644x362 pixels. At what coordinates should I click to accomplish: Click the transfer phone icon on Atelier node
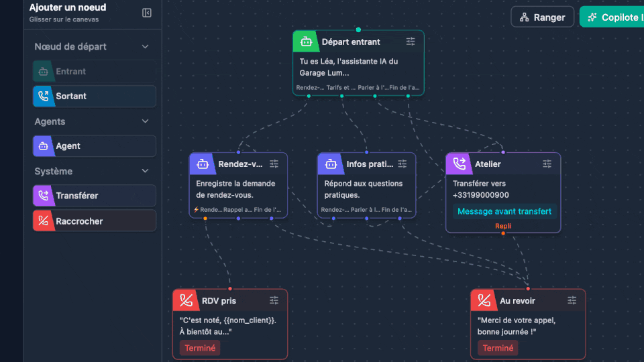point(459,164)
